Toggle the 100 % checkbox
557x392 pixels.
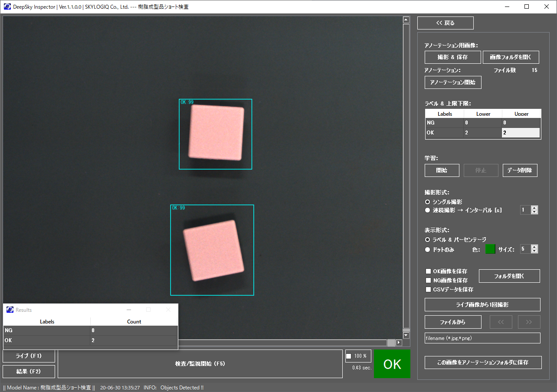tap(349, 356)
